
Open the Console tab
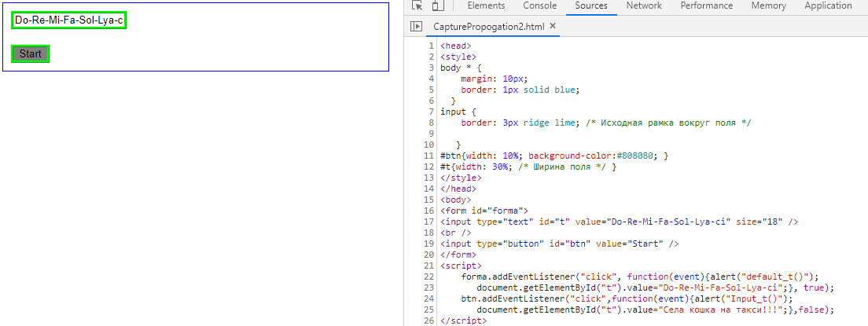tap(539, 6)
